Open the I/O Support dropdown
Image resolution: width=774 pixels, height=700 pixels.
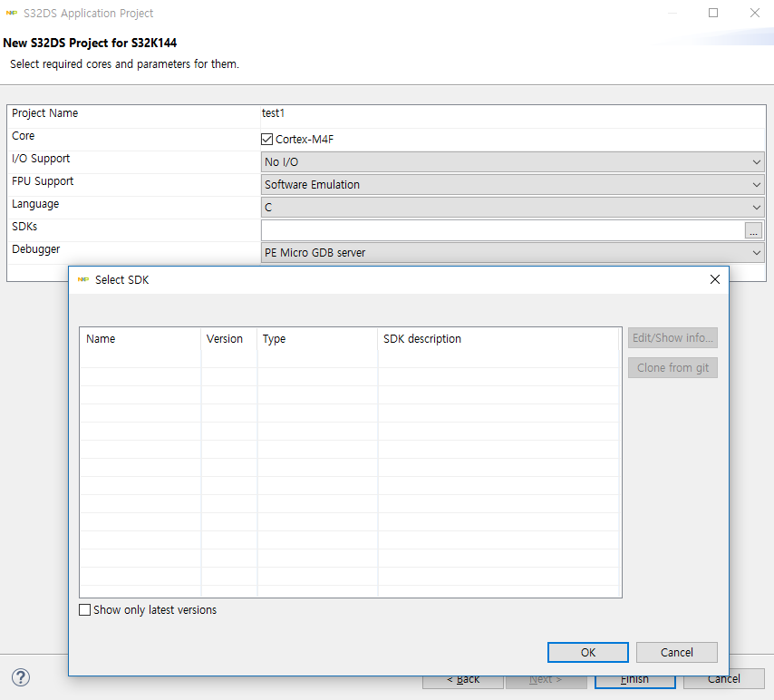click(x=512, y=162)
